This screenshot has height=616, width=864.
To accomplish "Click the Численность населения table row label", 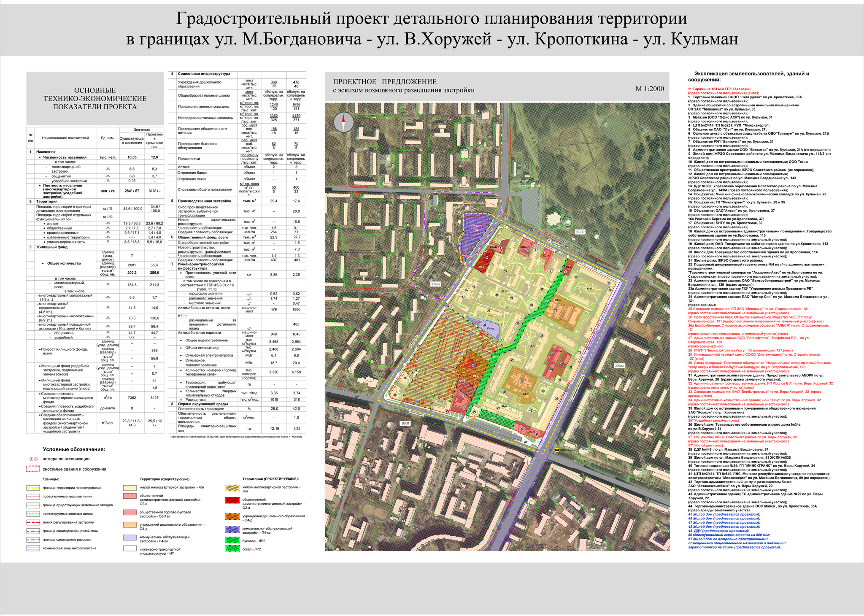I will tap(65, 157).
